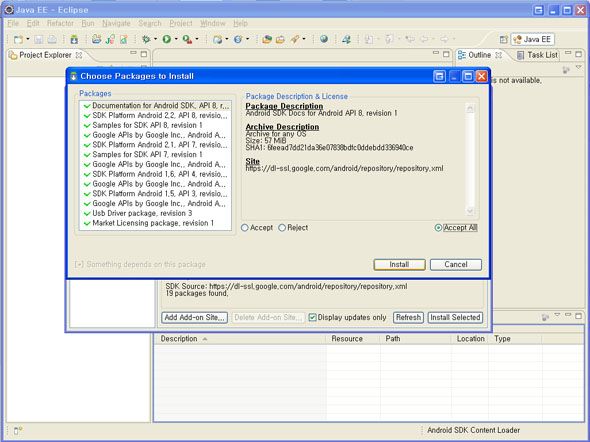Click the Path column header

(x=415, y=339)
